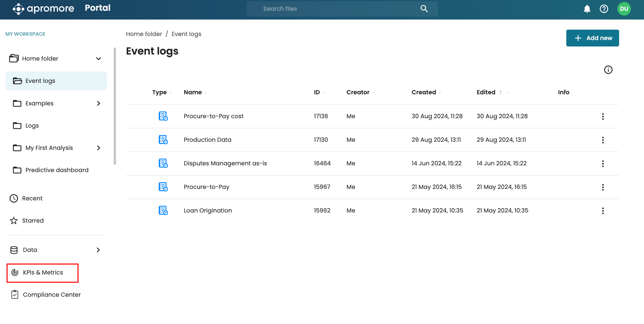Open KPIs & Metrics in sidebar
This screenshot has height=324, width=644.
43,272
